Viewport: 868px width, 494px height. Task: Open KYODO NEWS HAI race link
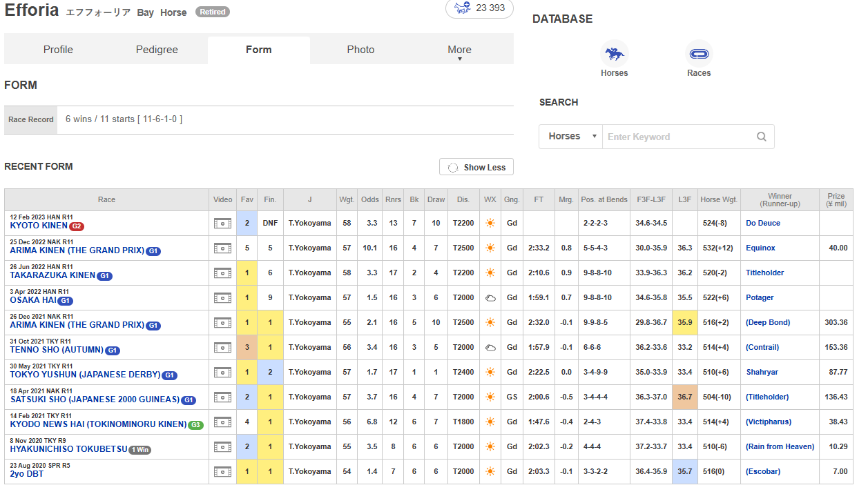click(98, 425)
